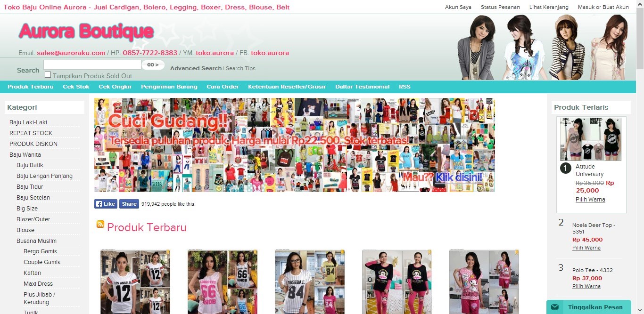Click the toko.aurora Facebook link

(x=270, y=53)
